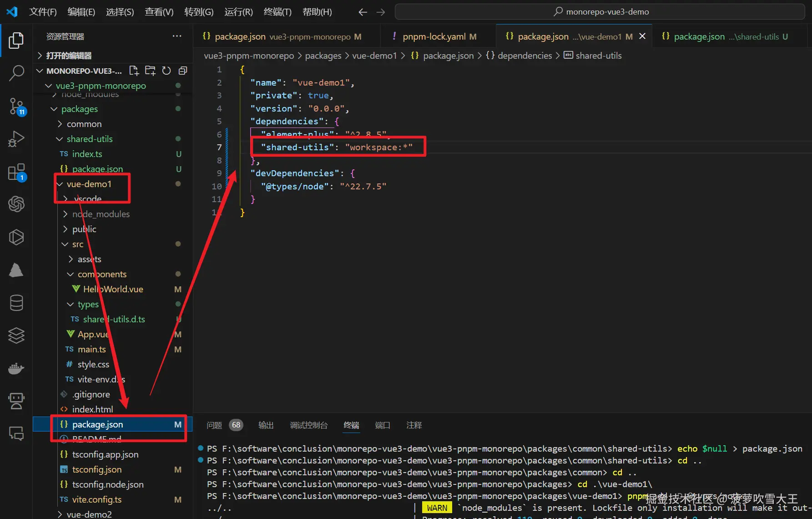Click the New File icon in explorer header
Screen dimensions: 812x519
click(x=134, y=71)
